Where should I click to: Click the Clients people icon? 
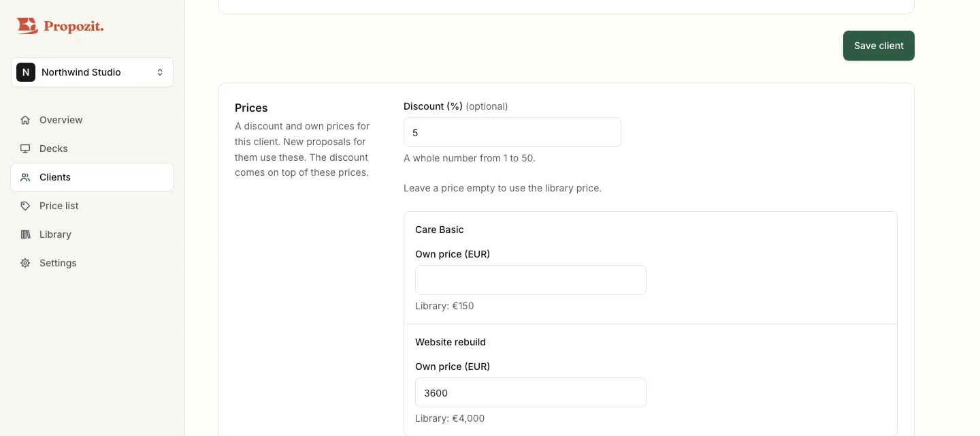pyautogui.click(x=25, y=177)
